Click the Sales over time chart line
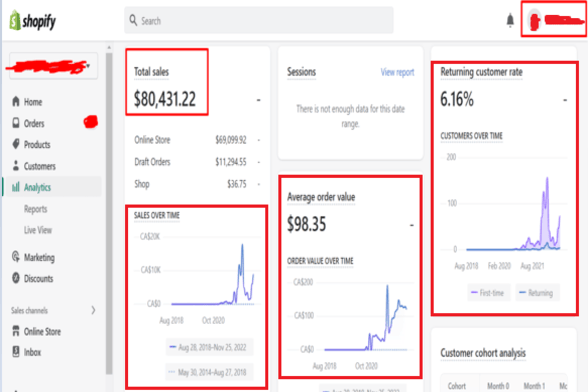Image resolution: width=588 pixels, height=392 pixels. (x=213, y=274)
